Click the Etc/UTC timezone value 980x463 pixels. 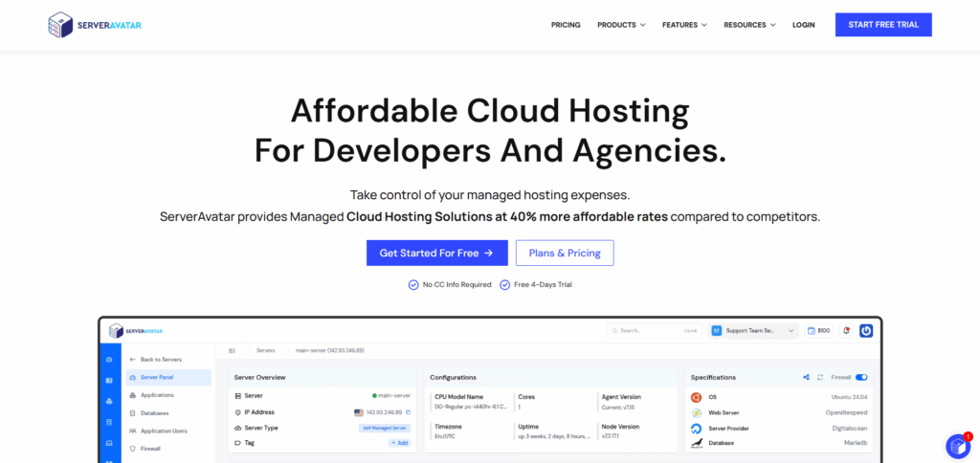(444, 437)
